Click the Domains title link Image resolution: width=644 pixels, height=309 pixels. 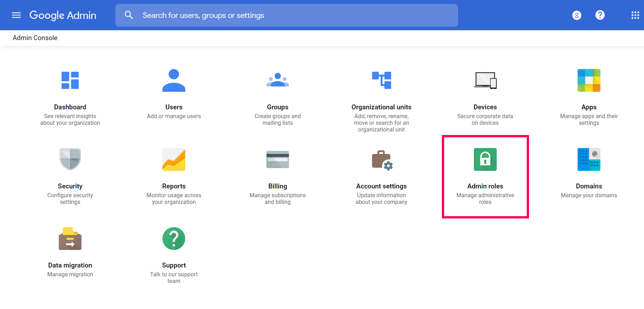[589, 186]
